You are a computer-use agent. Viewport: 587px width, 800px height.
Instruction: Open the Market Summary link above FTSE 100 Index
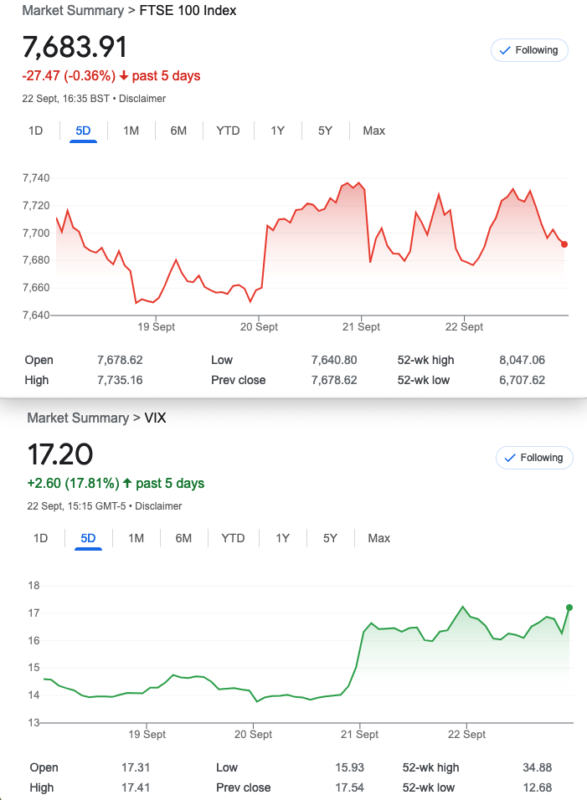point(73,11)
